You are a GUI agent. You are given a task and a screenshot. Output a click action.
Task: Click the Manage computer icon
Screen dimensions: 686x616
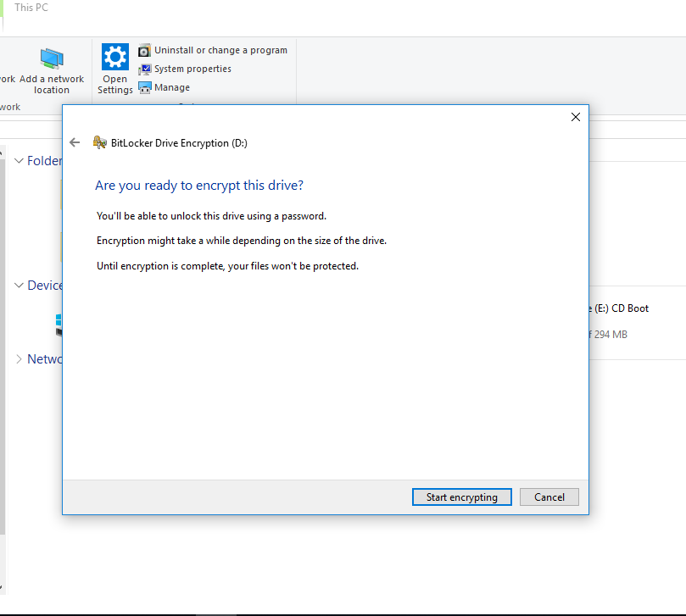point(144,88)
